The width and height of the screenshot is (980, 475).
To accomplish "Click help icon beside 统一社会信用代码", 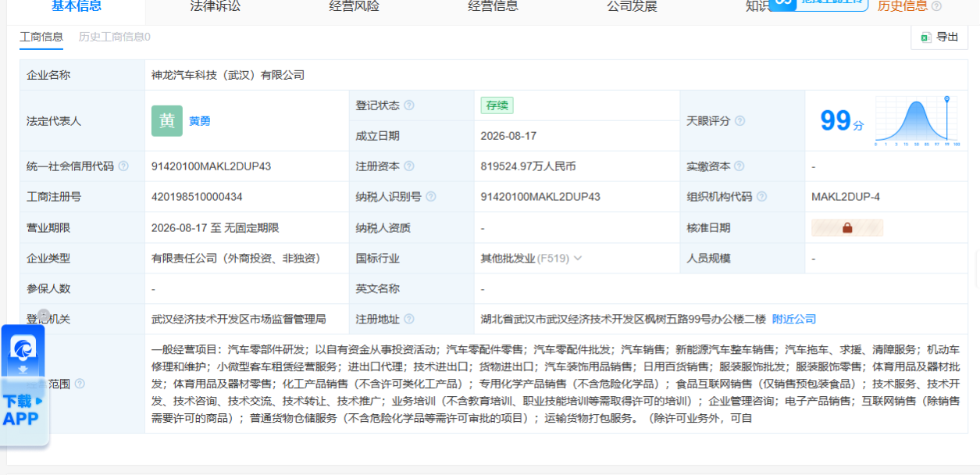I will pyautogui.click(x=123, y=166).
